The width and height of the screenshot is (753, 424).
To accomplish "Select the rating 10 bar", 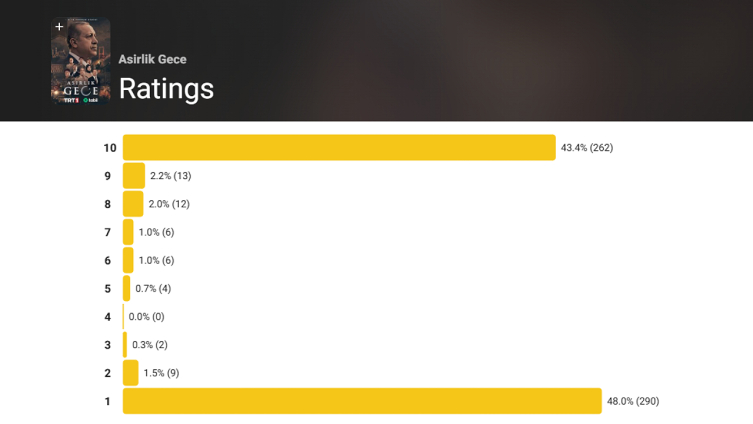I will click(339, 147).
